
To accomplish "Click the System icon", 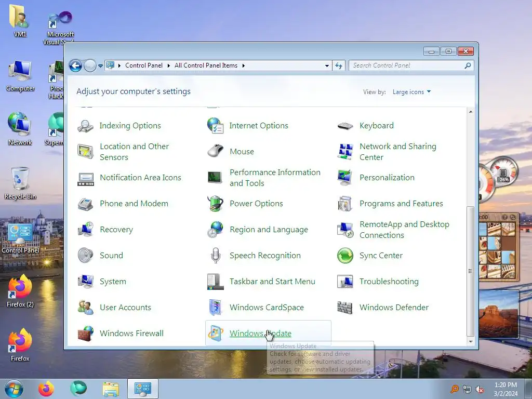I will click(86, 282).
